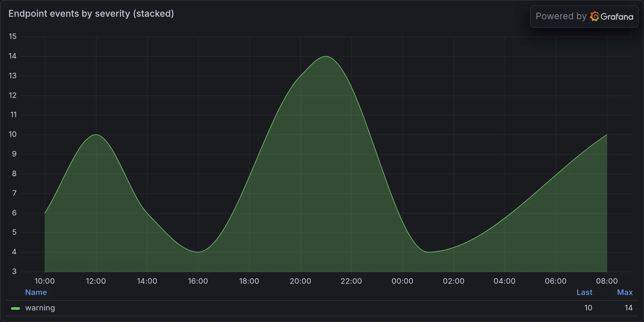This screenshot has height=322, width=644.
Task: Sort legend by Max column header
Action: point(625,292)
